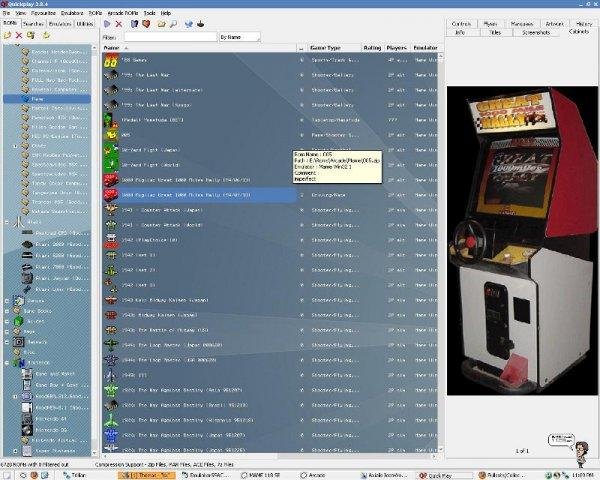
Task: Click the blue butterfly toolbar icon
Action: tap(189, 24)
